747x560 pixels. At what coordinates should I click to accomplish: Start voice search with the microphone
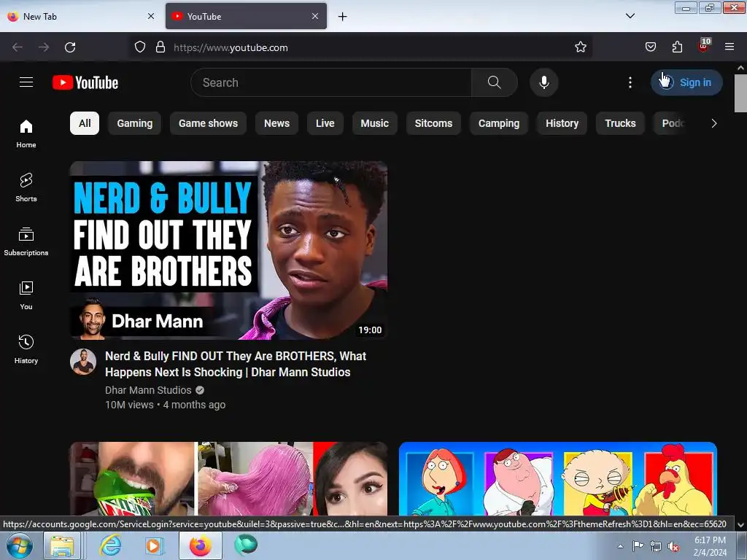543,82
